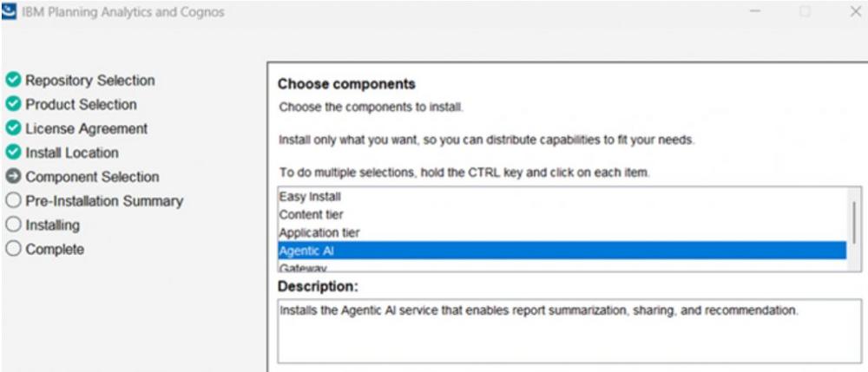Click the Component Selection arrow step icon
868x372 pixels.
pos(13,177)
